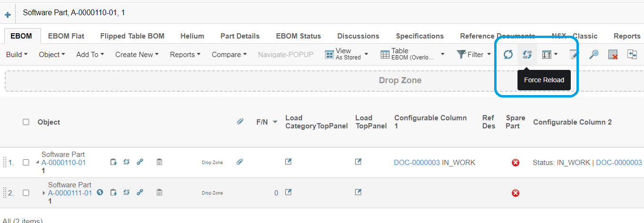The image size is (644, 223).
Task: Open the DOC-0000003 link in Configurable Column 1
Action: [x=417, y=163]
